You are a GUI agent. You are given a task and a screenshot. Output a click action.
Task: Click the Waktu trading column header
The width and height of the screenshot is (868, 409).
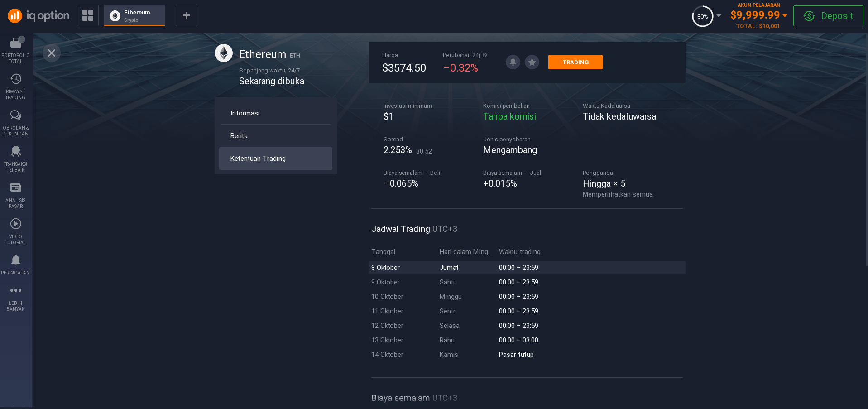tap(519, 252)
